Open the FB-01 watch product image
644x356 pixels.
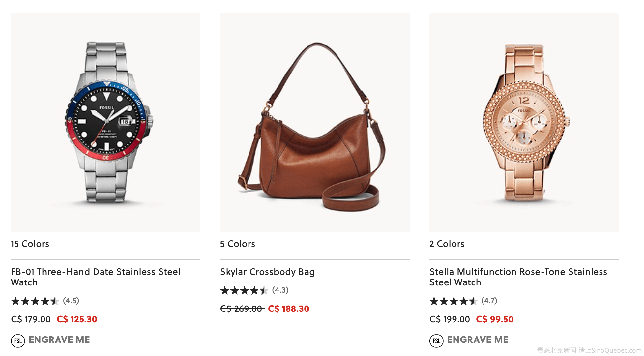pyautogui.click(x=105, y=122)
